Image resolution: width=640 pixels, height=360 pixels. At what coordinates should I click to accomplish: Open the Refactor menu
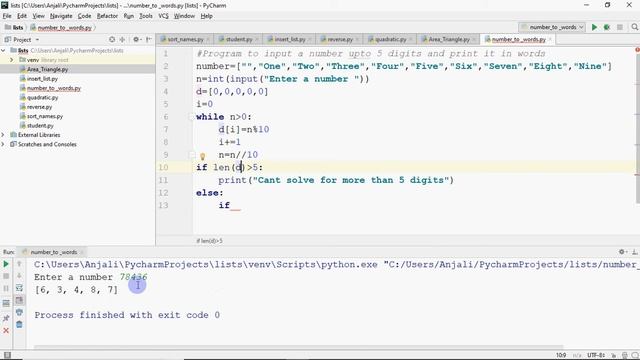click(x=107, y=16)
